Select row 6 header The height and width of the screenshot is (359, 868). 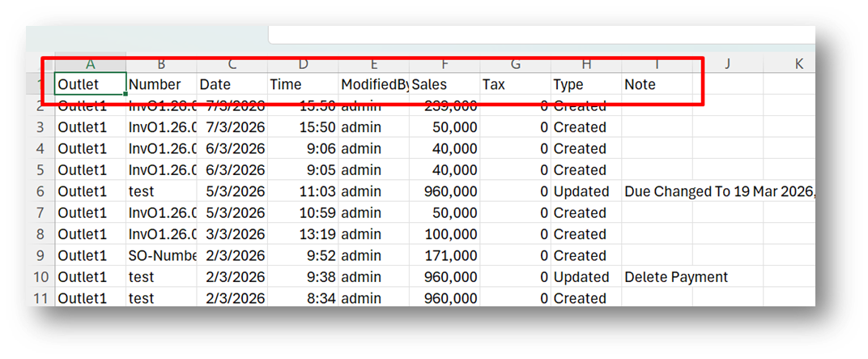point(39,191)
